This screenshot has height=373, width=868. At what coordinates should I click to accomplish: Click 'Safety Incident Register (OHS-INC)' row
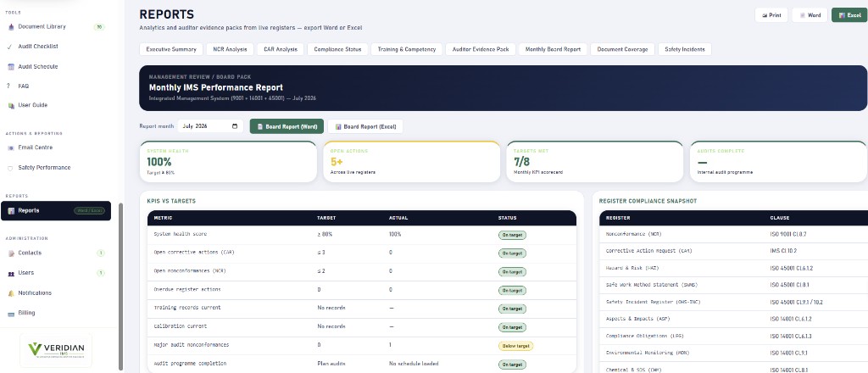pyautogui.click(x=733, y=303)
